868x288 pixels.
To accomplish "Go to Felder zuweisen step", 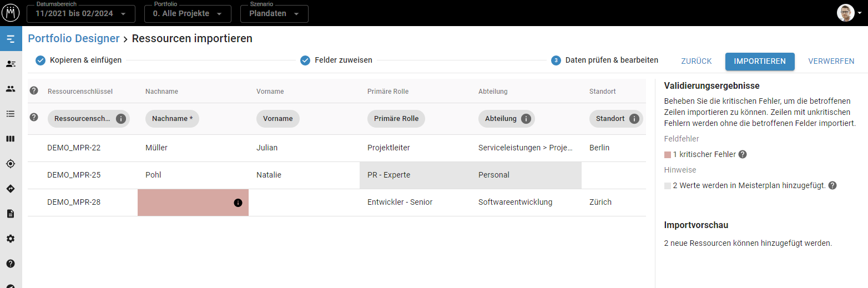I will (336, 60).
